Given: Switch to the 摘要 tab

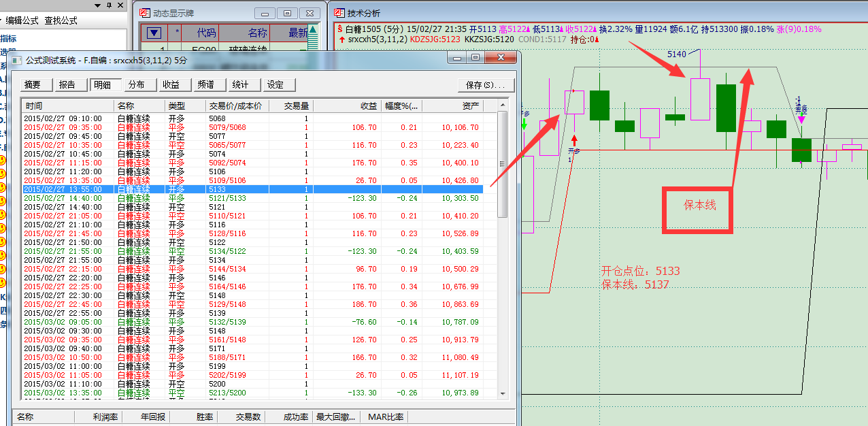Looking at the screenshot, I should (33, 85).
